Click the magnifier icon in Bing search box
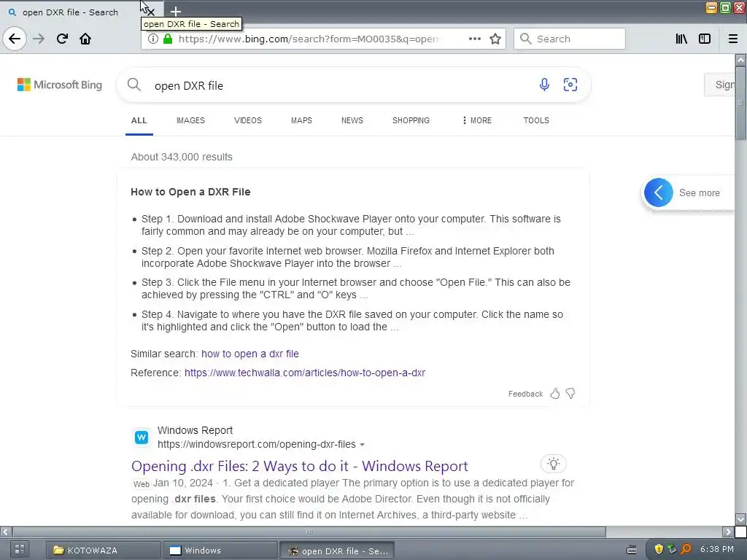747x560 pixels. point(134,85)
